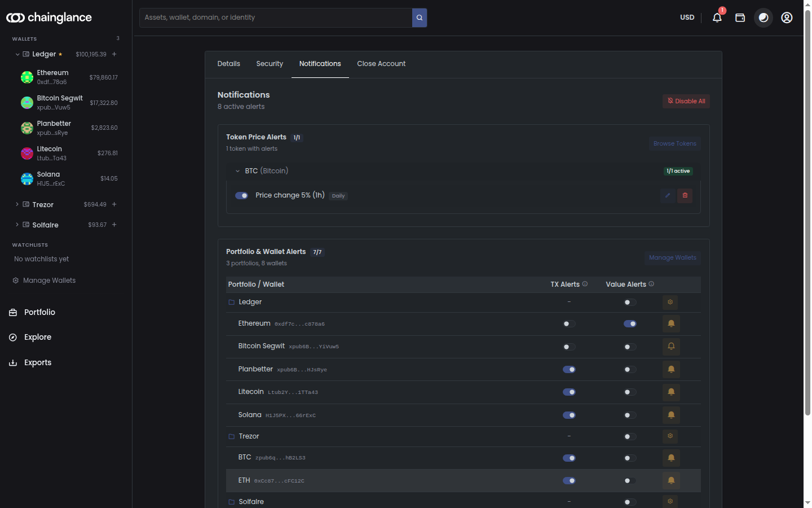This screenshot has width=812, height=508.
Task: Click bell icon for ETH wallet row
Action: tap(671, 480)
